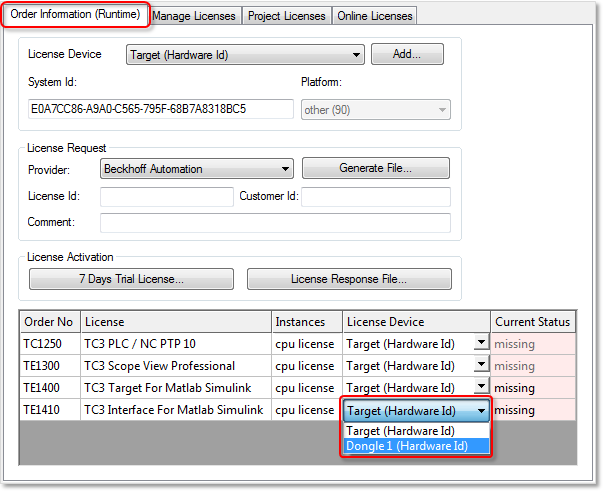Click the TC3 Interface For Matlab Simulink cell
Viewport: 603px width, 491px height.
[176, 409]
